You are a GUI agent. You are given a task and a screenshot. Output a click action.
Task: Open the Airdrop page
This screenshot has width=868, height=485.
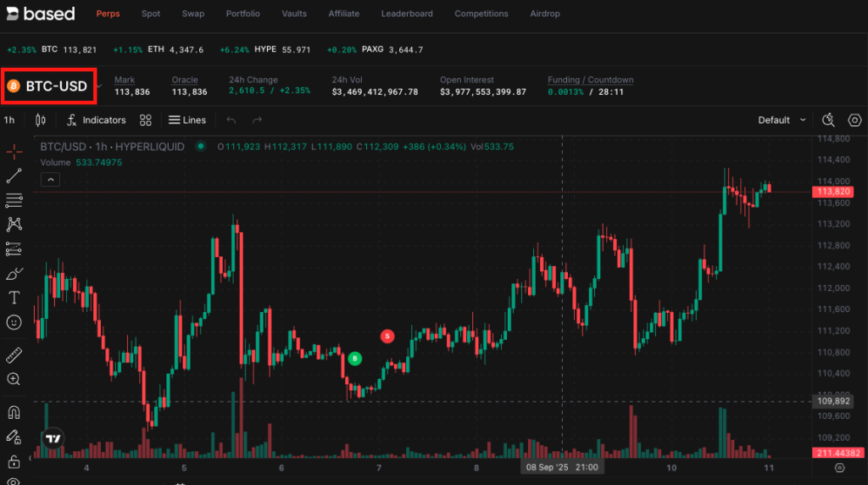click(545, 14)
